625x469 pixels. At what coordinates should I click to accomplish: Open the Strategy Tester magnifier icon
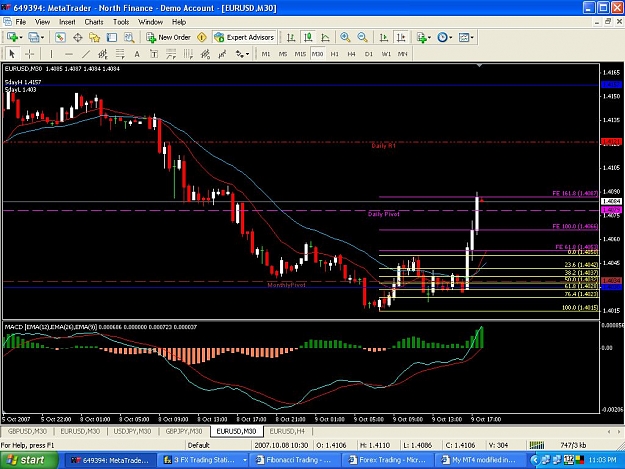tap(129, 37)
